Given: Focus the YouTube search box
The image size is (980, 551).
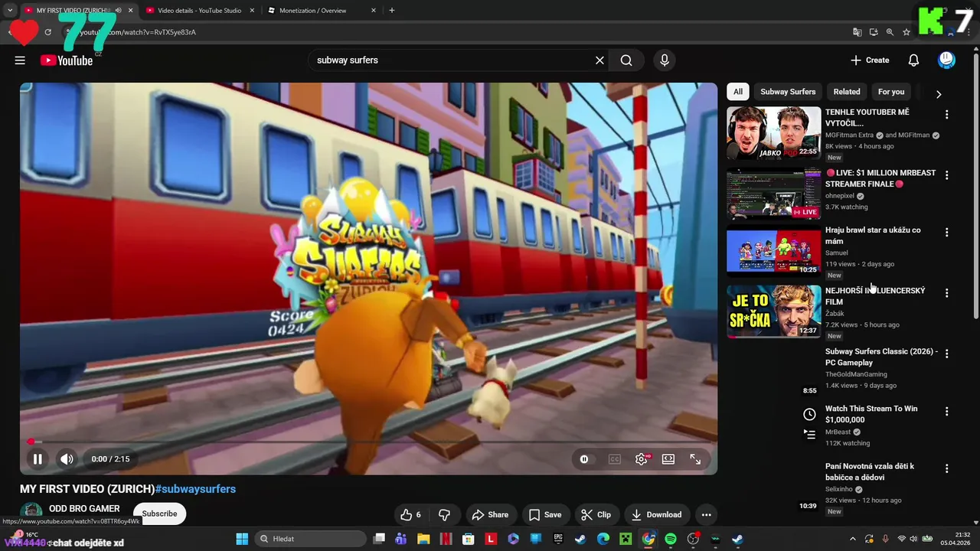Looking at the screenshot, I should (x=452, y=60).
